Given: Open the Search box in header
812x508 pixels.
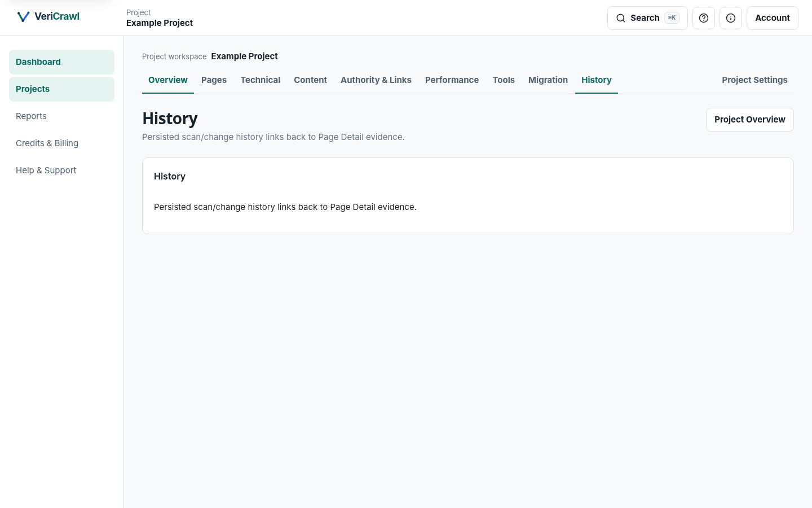Looking at the screenshot, I should point(647,18).
